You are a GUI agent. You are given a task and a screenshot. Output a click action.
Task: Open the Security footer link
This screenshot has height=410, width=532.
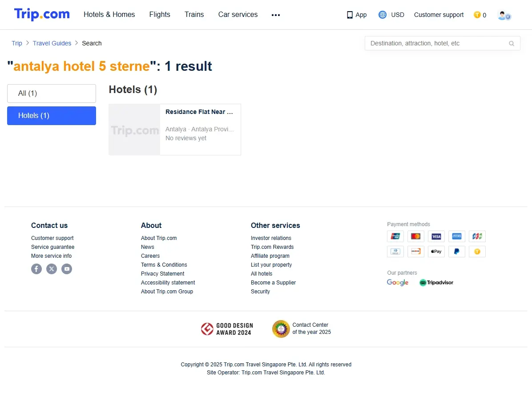click(260, 292)
